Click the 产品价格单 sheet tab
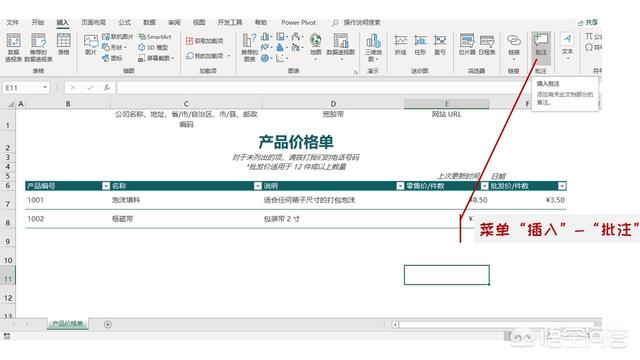The height and width of the screenshot is (360, 640). coord(68,324)
